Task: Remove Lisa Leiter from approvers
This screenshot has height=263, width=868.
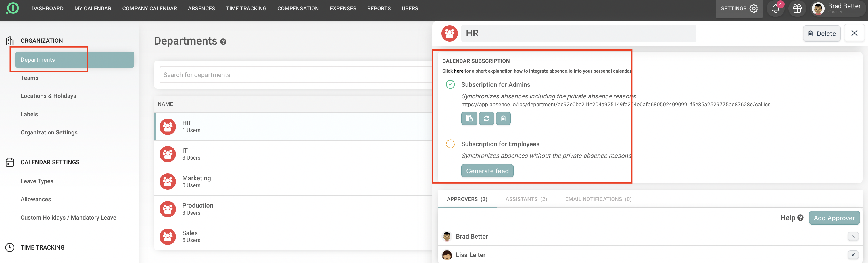Action: tap(853, 255)
